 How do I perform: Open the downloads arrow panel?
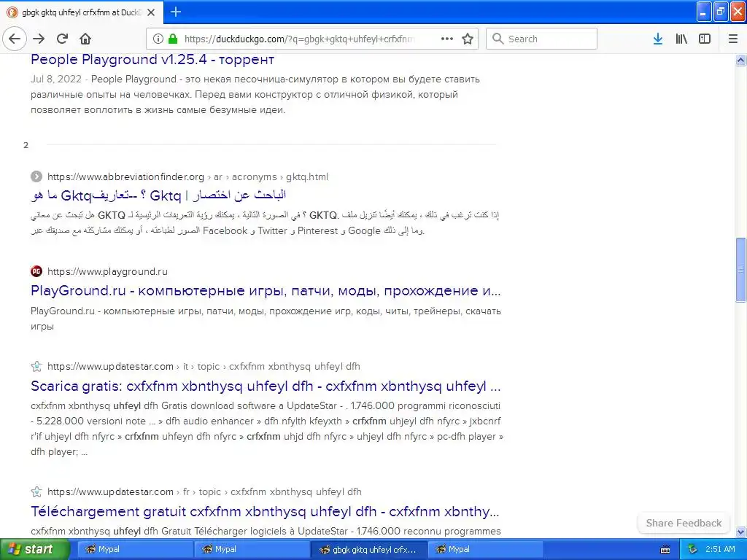pos(658,39)
